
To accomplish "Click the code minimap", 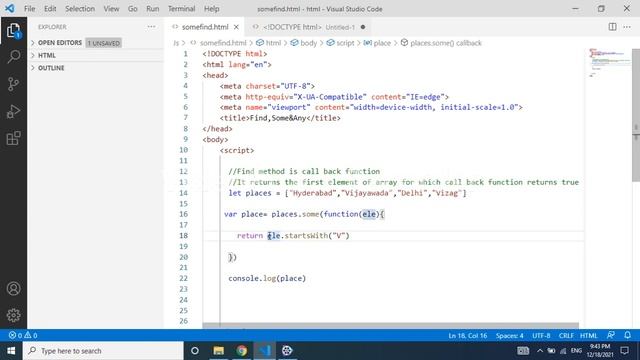I will coord(609,63).
